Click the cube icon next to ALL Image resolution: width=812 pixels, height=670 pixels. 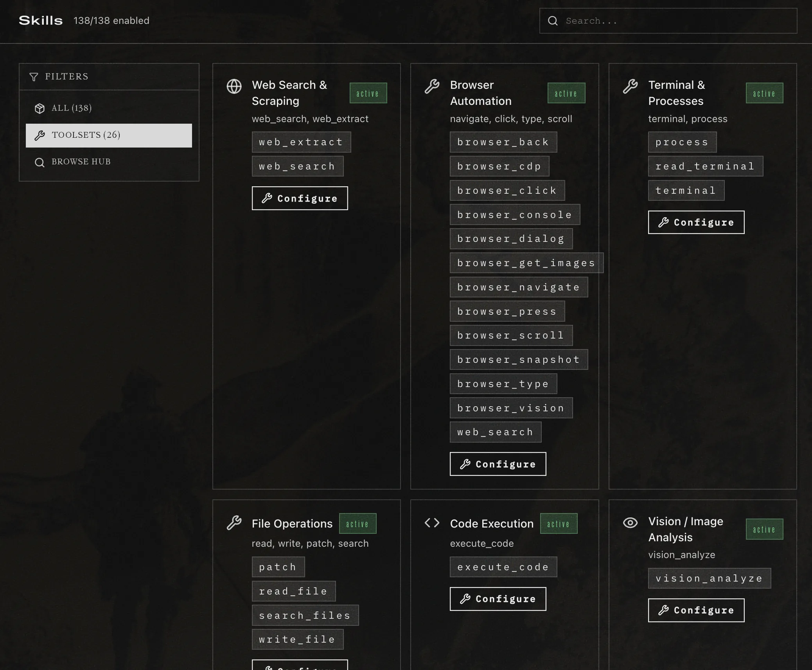tap(40, 108)
